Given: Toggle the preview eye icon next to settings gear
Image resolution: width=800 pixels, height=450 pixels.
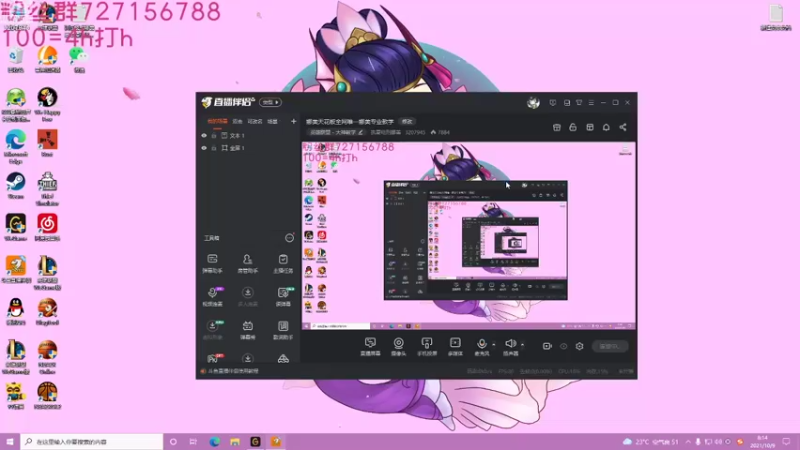Looking at the screenshot, I should click(x=563, y=346).
